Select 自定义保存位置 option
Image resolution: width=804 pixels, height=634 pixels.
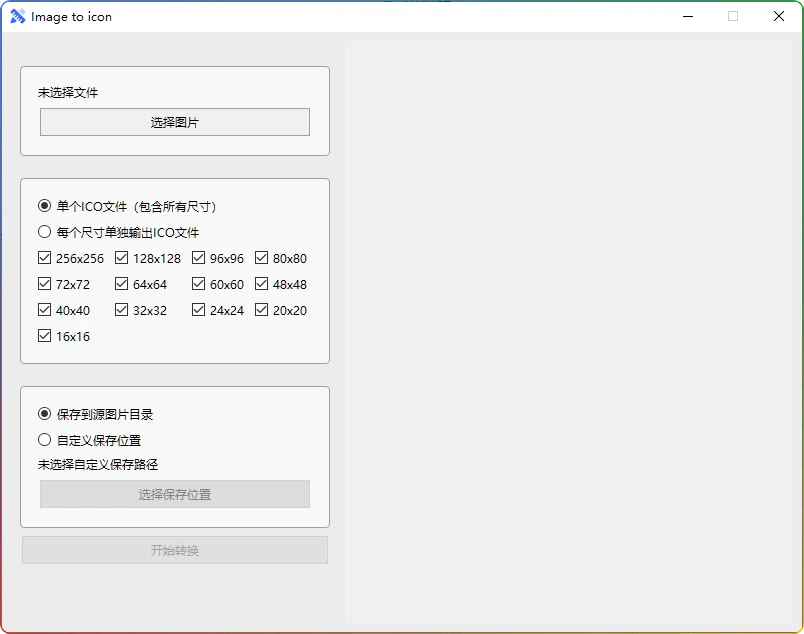pos(44,439)
